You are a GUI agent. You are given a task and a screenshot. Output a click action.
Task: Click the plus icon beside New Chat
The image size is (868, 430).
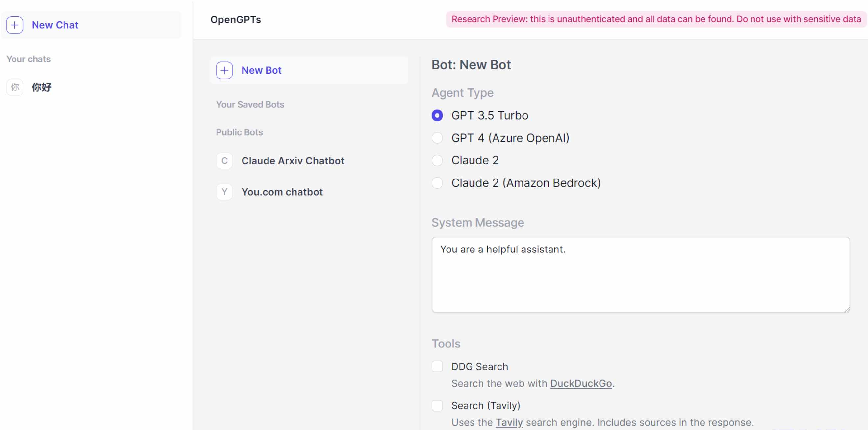pos(14,25)
